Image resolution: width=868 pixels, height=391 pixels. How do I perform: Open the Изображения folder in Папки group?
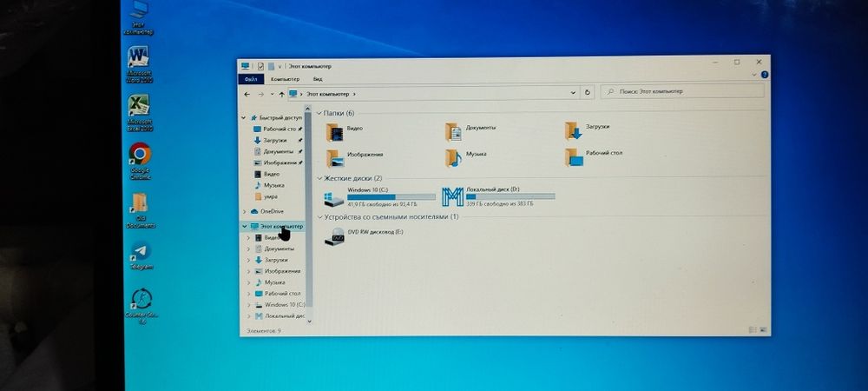click(x=355, y=157)
